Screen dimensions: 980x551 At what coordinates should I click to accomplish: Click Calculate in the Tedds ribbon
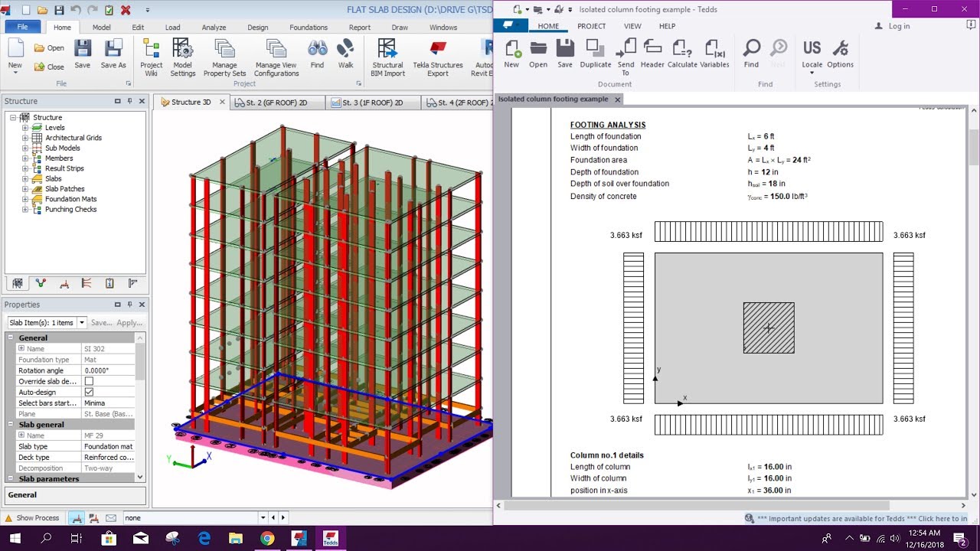[x=682, y=54]
